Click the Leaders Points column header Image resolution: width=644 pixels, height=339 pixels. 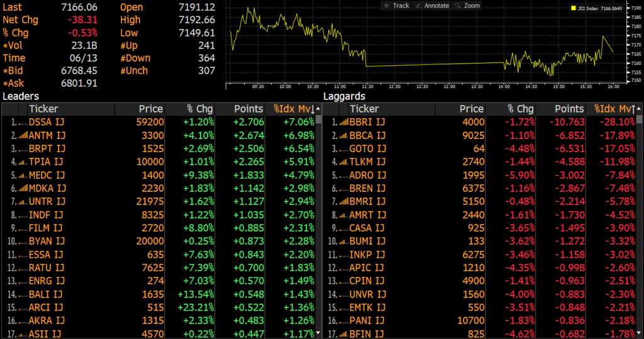pos(240,109)
